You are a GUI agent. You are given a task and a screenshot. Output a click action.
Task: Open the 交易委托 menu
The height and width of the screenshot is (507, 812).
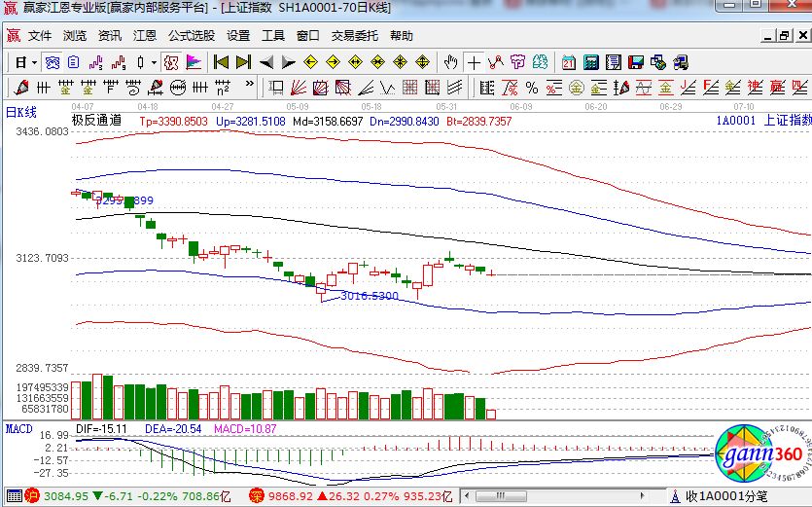(354, 36)
